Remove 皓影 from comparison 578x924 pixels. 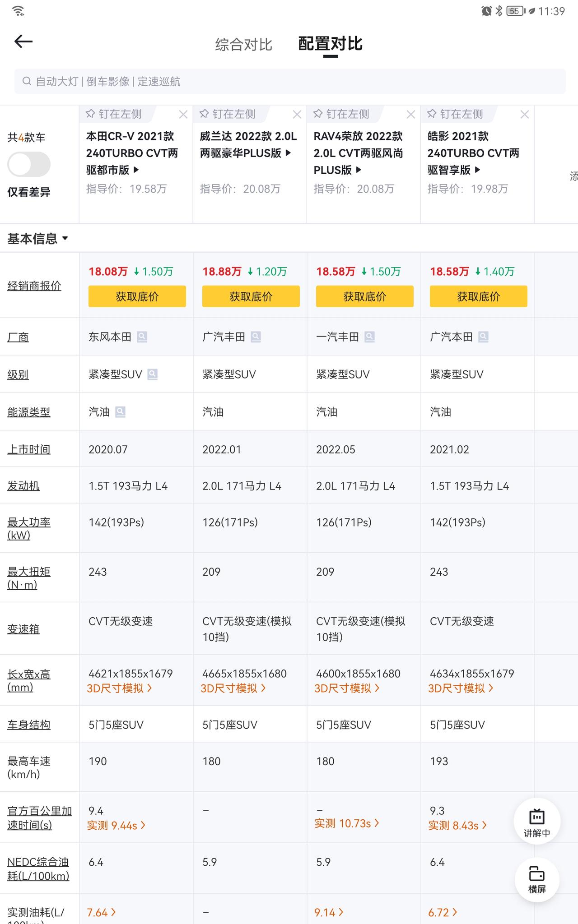pyautogui.click(x=524, y=115)
